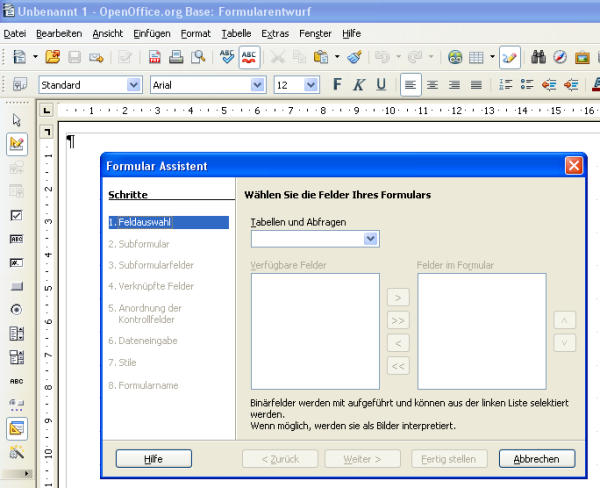The image size is (600, 488).
Task: Click the Select arrow pointer tool
Action: point(16,120)
